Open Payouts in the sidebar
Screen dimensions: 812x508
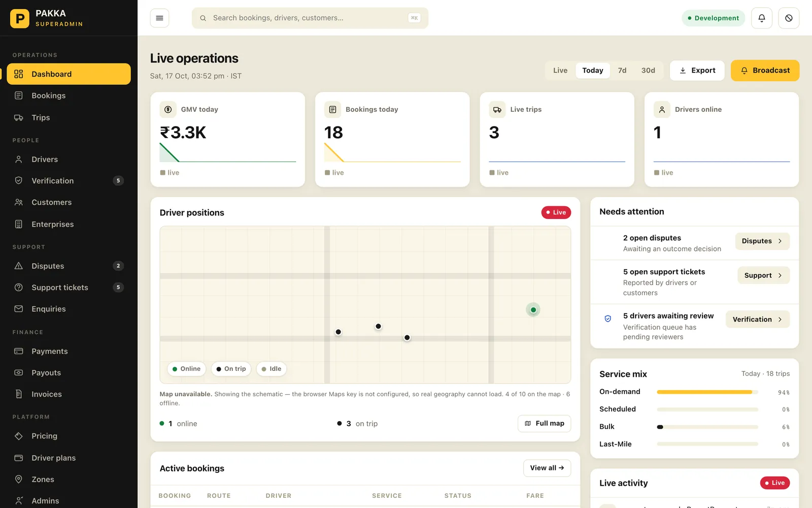pyautogui.click(x=69, y=372)
